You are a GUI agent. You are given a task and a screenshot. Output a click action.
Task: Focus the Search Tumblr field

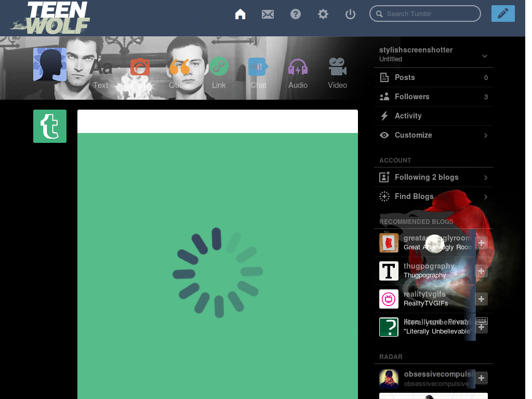(x=425, y=14)
